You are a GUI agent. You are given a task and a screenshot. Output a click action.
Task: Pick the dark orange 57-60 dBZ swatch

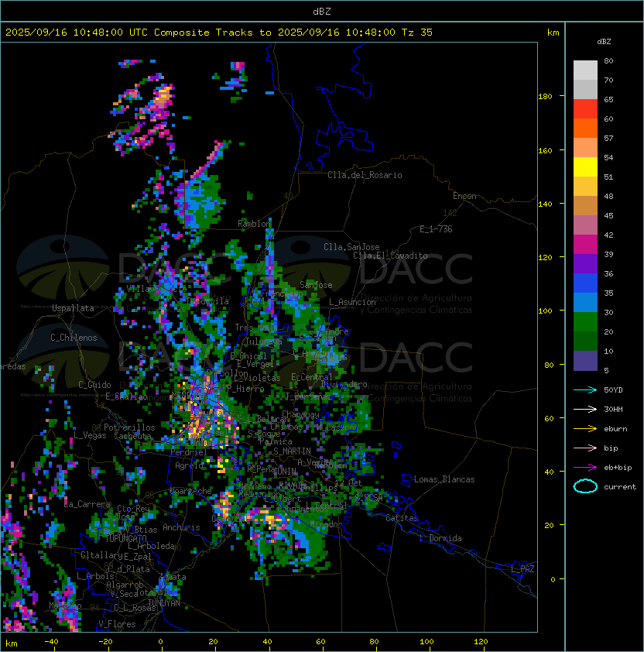click(x=585, y=128)
